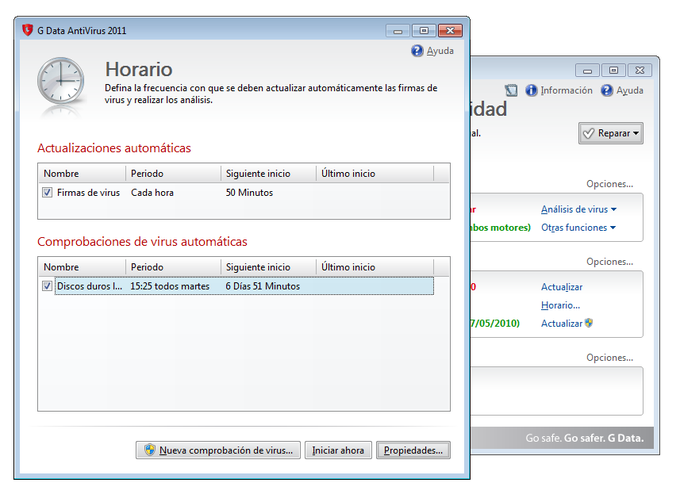Screen dimensions: 680x502
Task: Open Información link in background window
Action: coord(566,90)
